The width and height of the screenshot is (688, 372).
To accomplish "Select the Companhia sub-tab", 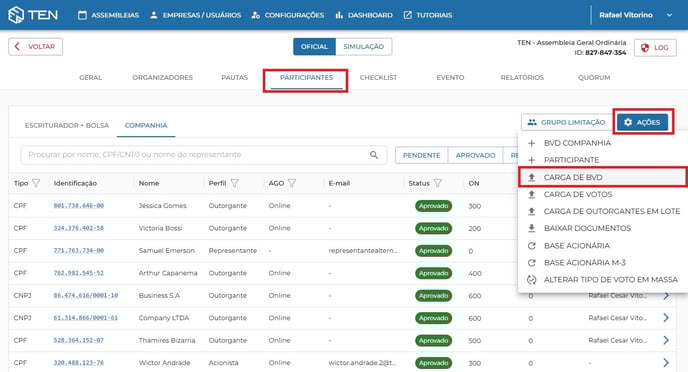I will (146, 125).
